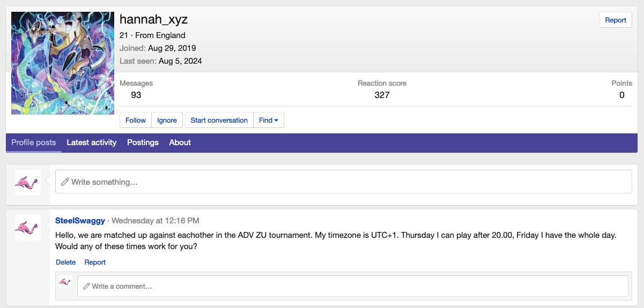The height and width of the screenshot is (308, 644).
Task: Delete the SteelSwaggy profile post
Action: pyautogui.click(x=65, y=262)
